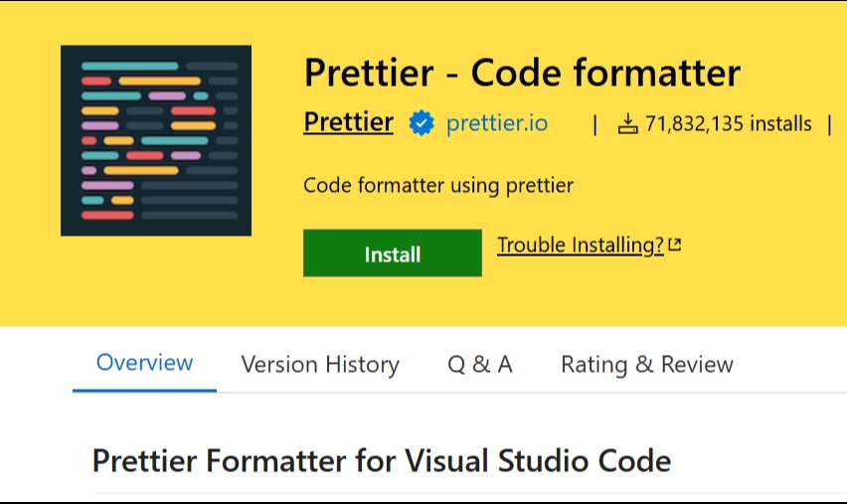Click the green Install button
The image size is (847, 504).
[x=393, y=252]
